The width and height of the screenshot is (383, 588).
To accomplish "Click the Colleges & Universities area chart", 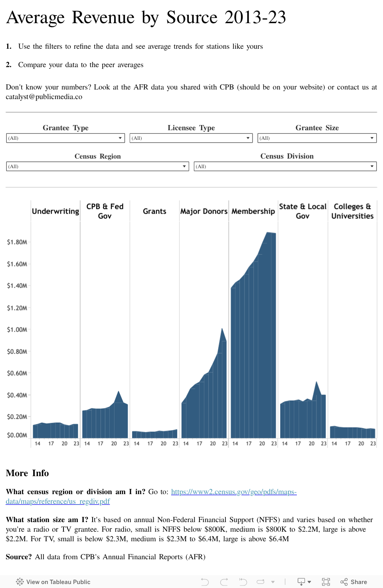I will [x=352, y=433].
